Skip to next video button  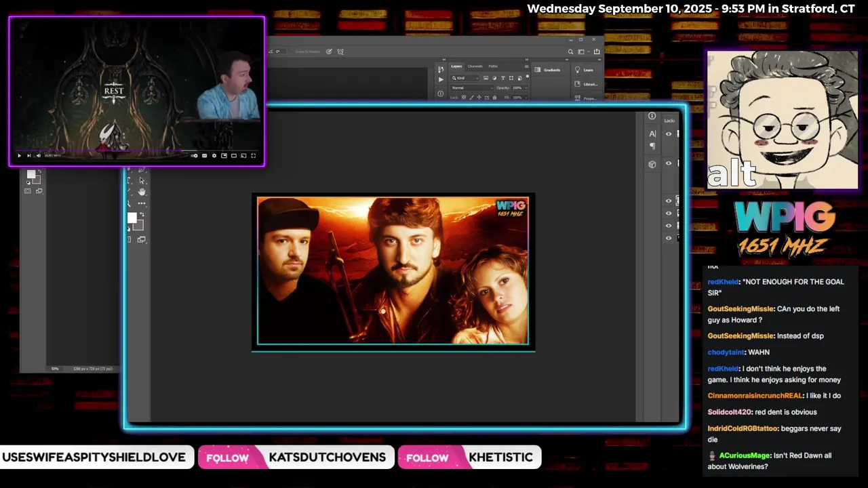29,156
